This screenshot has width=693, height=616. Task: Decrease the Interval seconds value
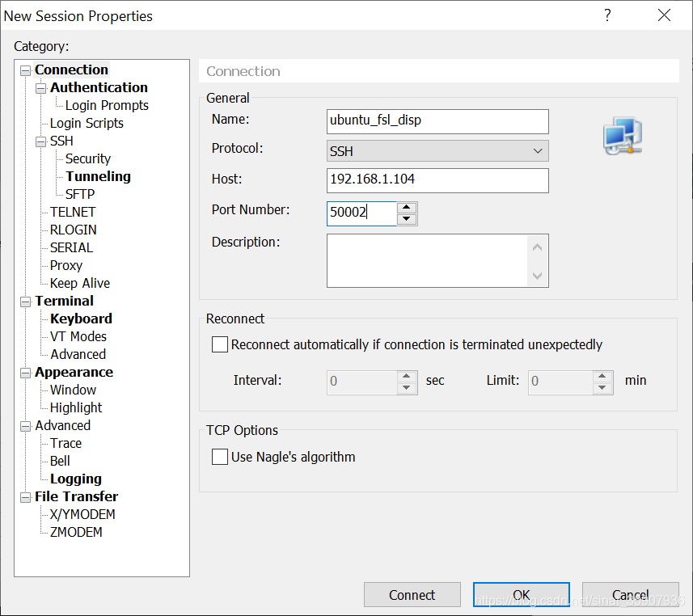pyautogui.click(x=407, y=388)
